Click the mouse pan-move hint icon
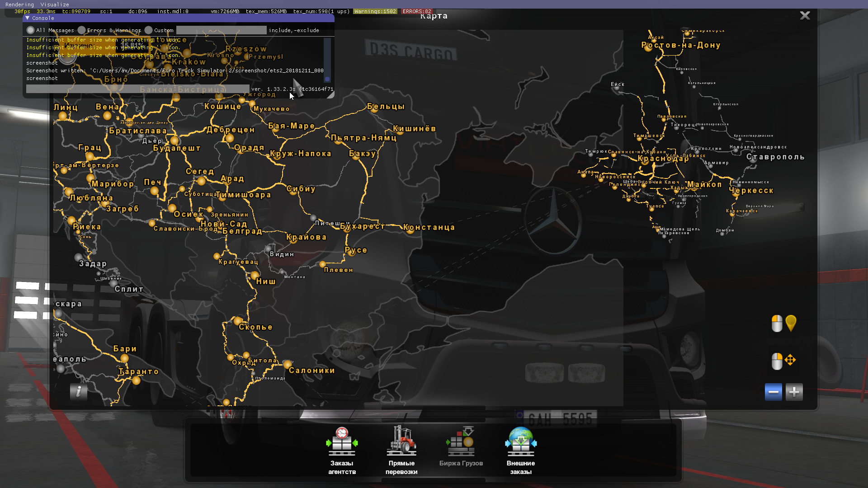This screenshot has height=488, width=868. click(x=790, y=360)
